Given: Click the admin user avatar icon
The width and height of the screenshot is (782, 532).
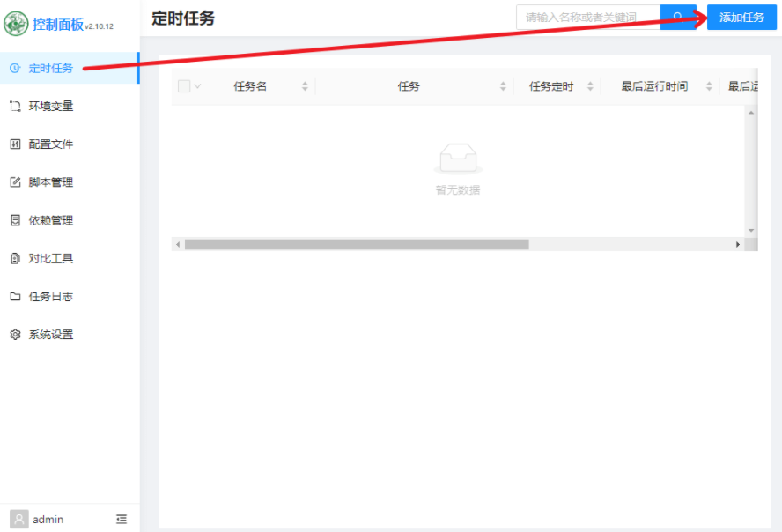Looking at the screenshot, I should click(x=19, y=519).
